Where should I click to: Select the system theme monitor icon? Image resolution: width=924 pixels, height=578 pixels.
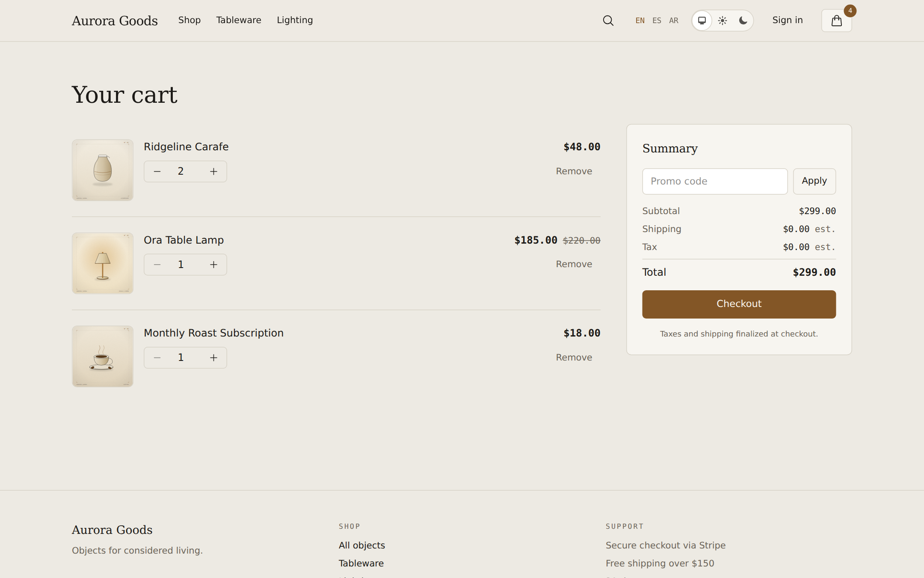click(702, 21)
